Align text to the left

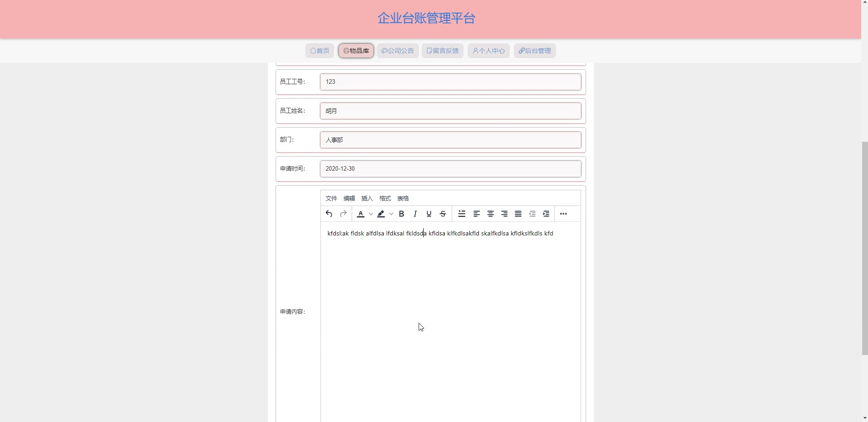click(x=477, y=214)
